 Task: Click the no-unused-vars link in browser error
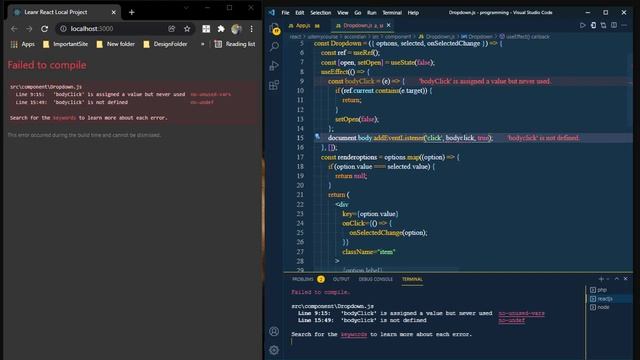click(x=211, y=94)
